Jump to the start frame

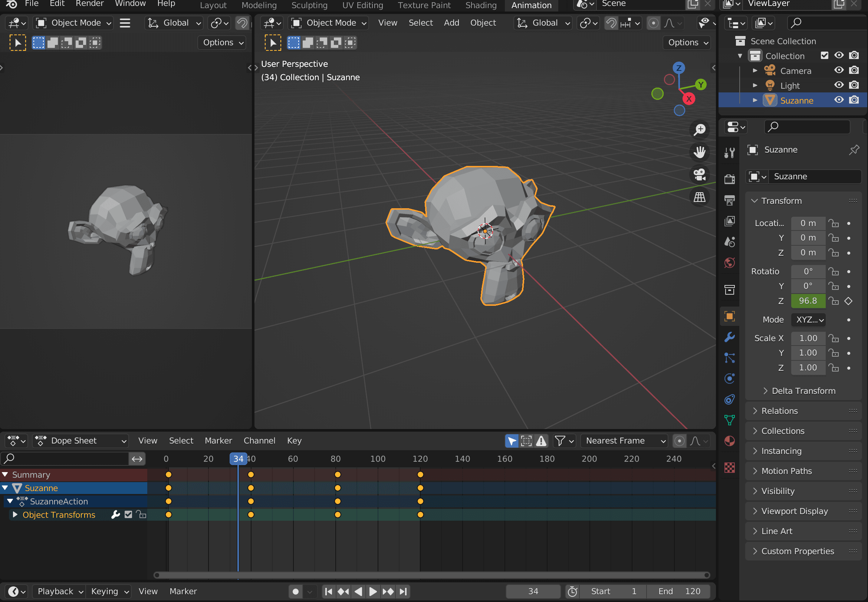pyautogui.click(x=328, y=592)
